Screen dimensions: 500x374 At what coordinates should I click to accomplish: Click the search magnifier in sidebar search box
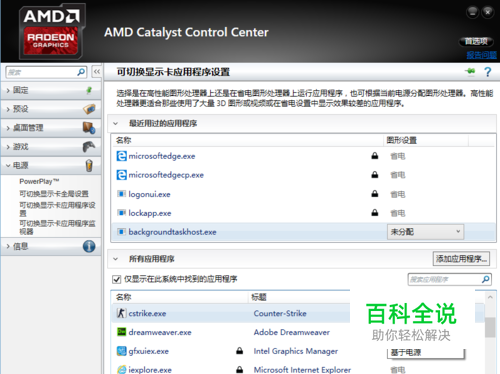(81, 72)
